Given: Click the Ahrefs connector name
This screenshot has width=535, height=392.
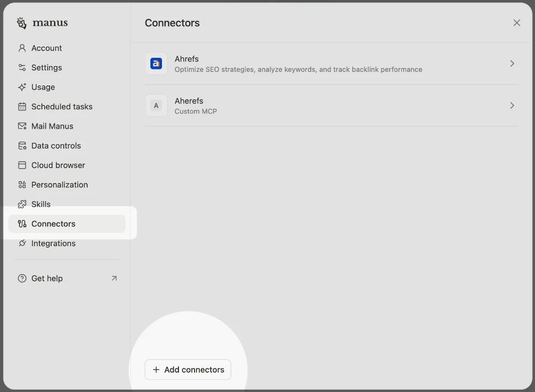Looking at the screenshot, I should click(187, 59).
